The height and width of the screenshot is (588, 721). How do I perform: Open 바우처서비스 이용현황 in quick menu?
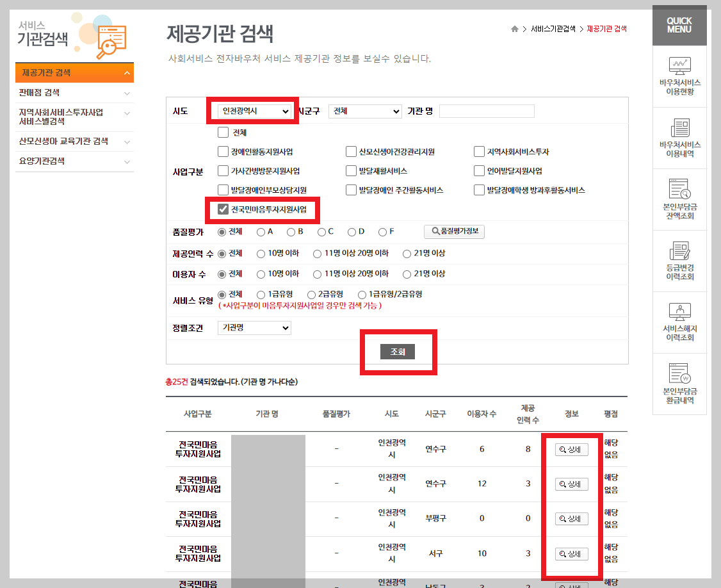[680, 74]
